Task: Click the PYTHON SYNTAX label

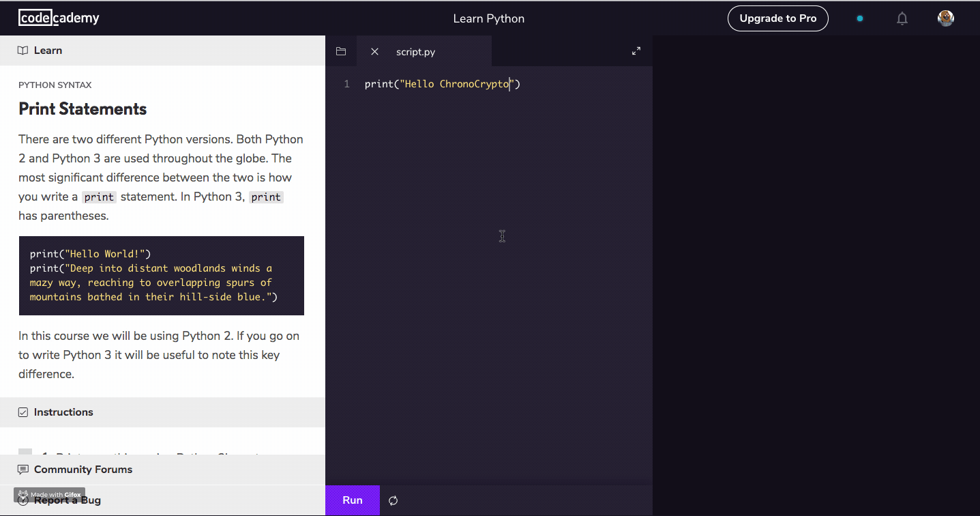Action: [55, 85]
